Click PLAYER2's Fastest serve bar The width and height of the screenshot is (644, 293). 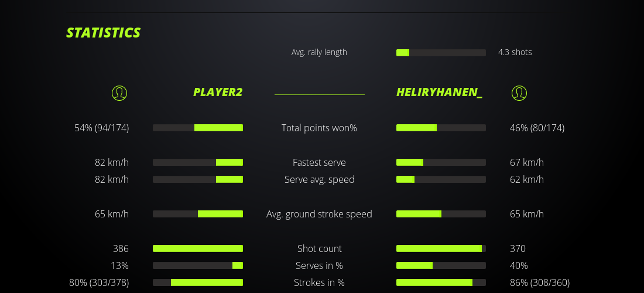click(x=198, y=162)
